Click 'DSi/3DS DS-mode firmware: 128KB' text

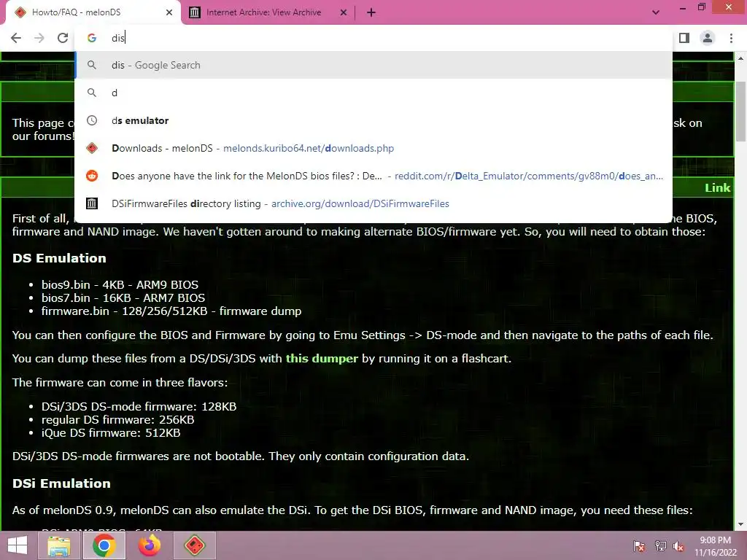tap(139, 407)
